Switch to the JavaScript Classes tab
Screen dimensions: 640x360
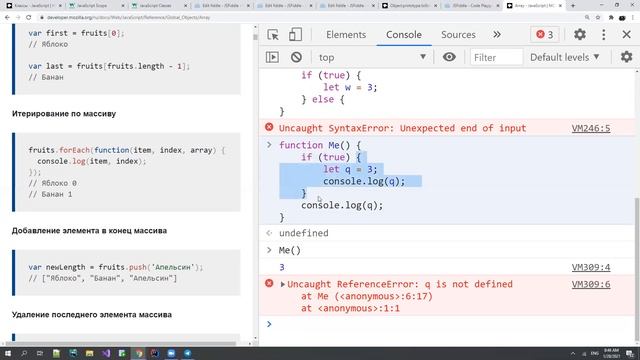(x=158, y=6)
